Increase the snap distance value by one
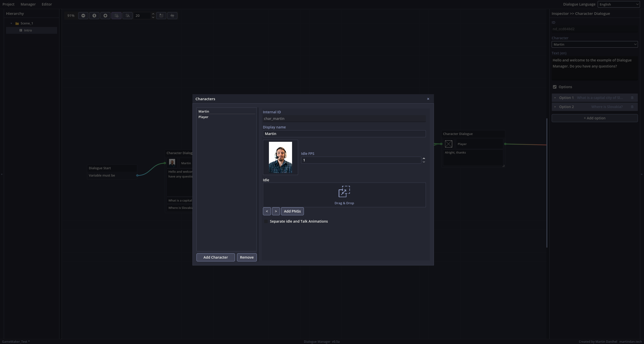The width and height of the screenshot is (644, 344). coord(153,14)
